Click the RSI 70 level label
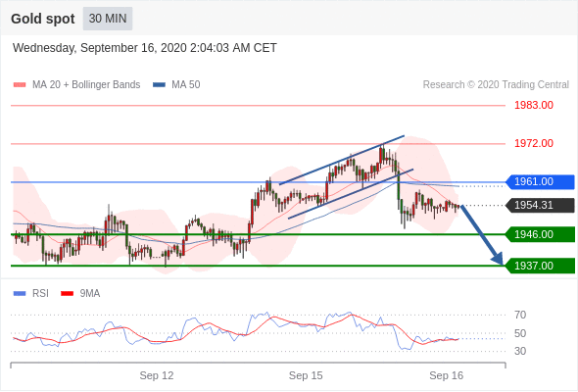Viewport: 578px width, 392px height. (x=520, y=315)
